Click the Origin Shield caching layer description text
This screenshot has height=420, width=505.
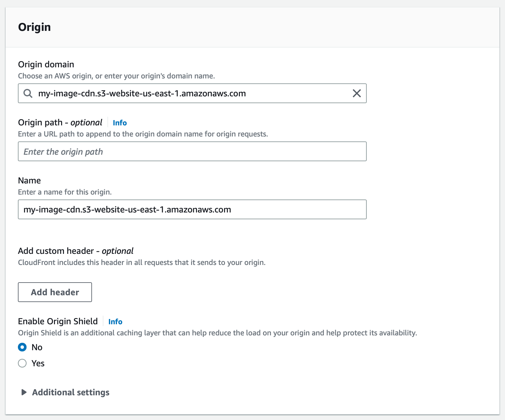pos(217,333)
